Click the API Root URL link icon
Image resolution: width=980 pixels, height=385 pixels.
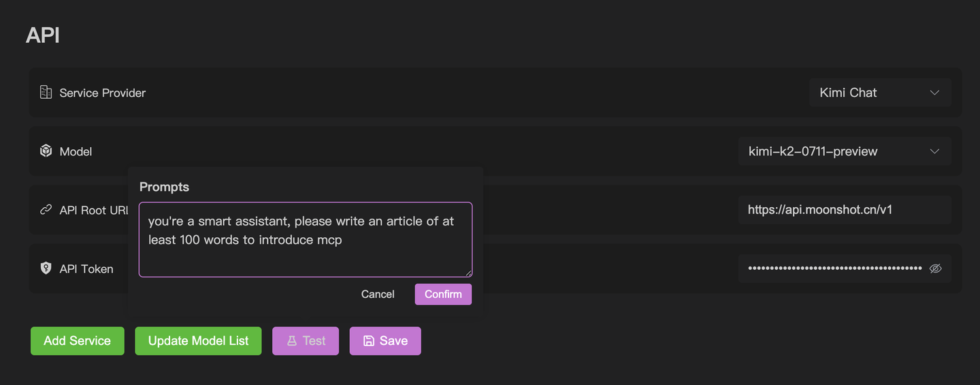pos(46,210)
